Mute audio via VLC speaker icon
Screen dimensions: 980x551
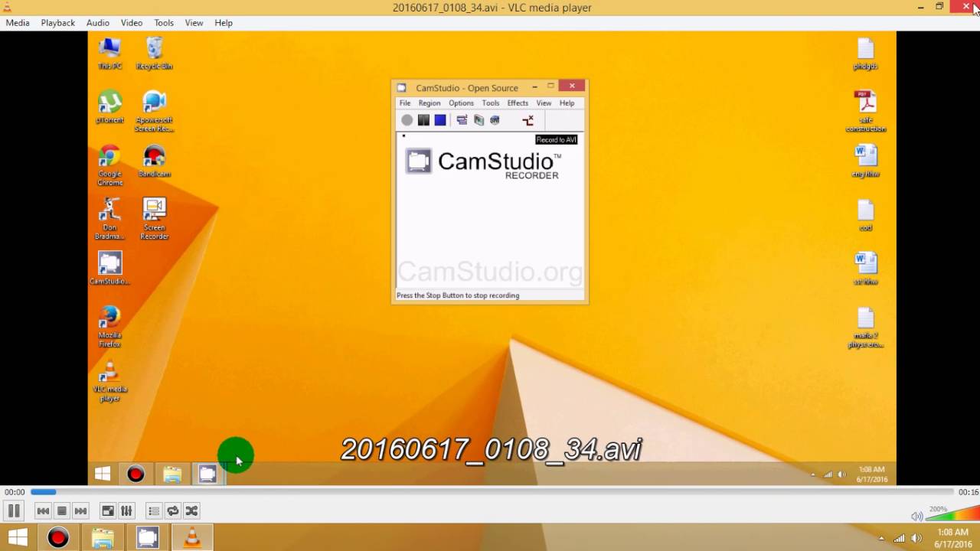pyautogui.click(x=916, y=517)
